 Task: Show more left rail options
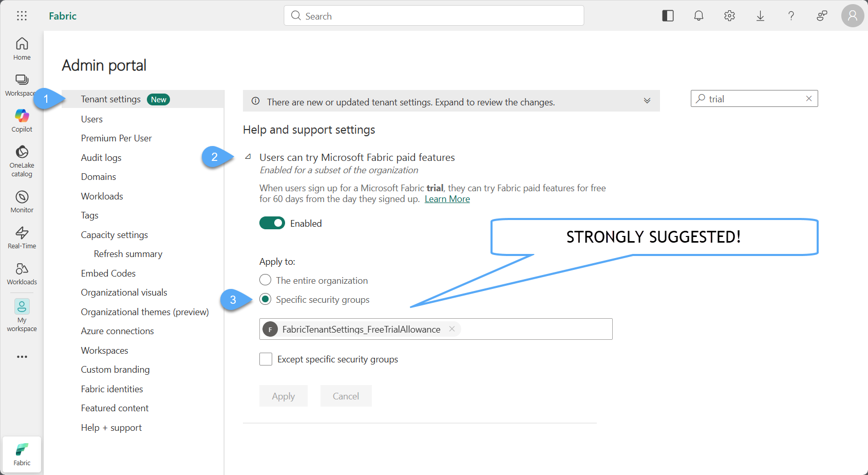pos(22,357)
